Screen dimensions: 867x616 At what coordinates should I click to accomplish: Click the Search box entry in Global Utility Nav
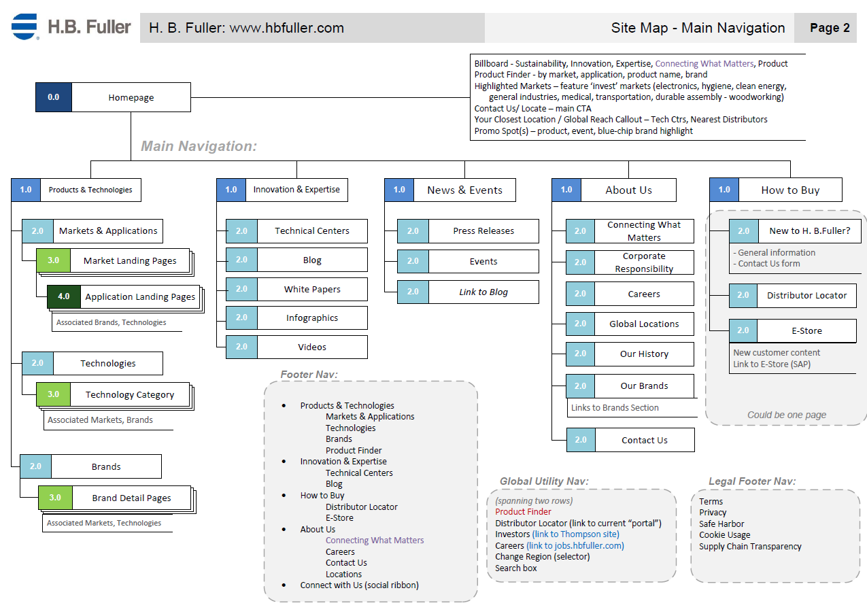point(516,568)
